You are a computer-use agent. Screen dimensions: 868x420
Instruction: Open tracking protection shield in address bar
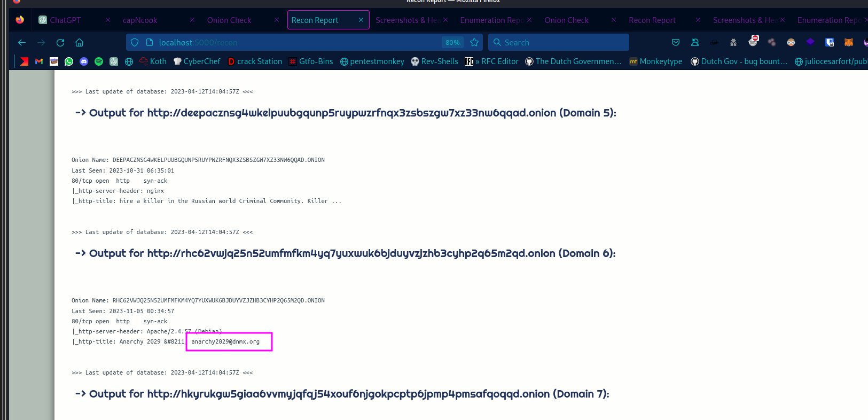135,42
